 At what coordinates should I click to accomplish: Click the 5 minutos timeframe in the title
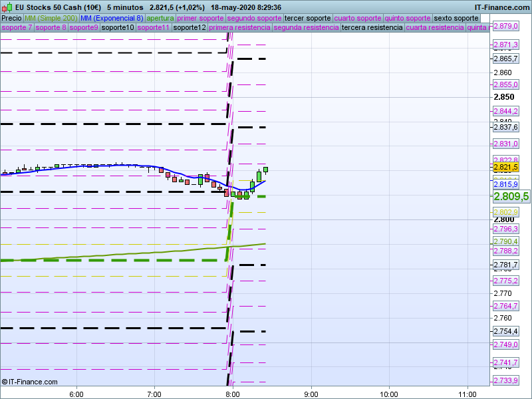pos(124,7)
